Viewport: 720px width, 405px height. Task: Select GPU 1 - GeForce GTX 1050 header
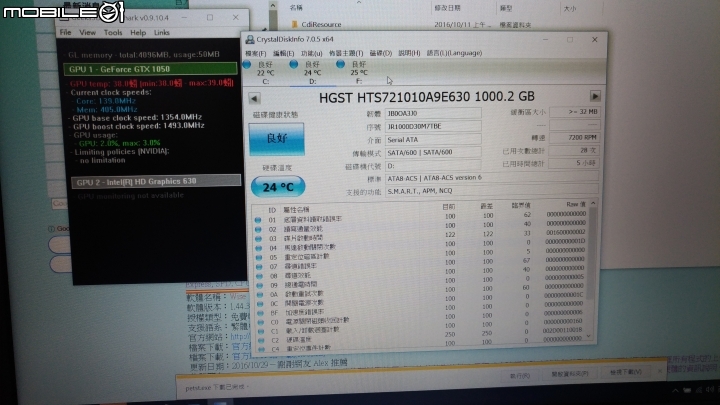point(151,69)
